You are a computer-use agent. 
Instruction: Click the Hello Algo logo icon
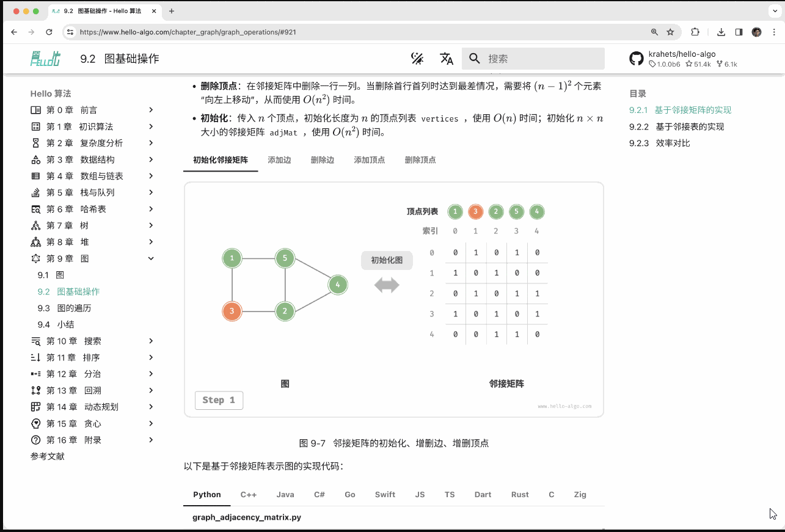[45, 59]
